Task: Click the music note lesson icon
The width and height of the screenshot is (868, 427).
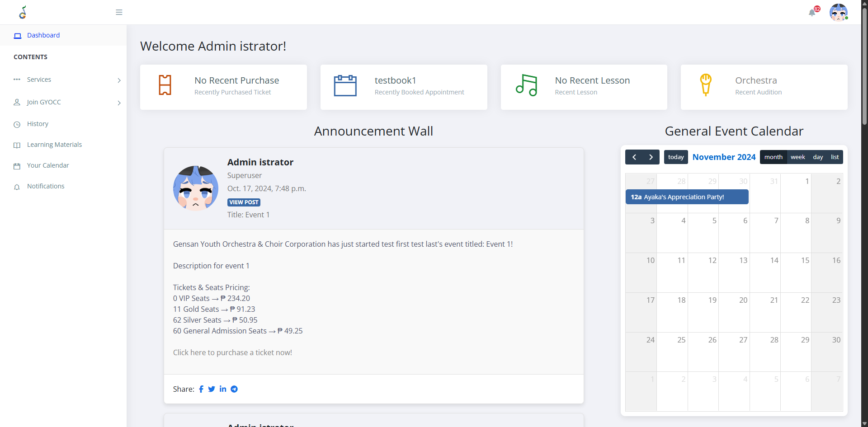Action: (x=526, y=85)
